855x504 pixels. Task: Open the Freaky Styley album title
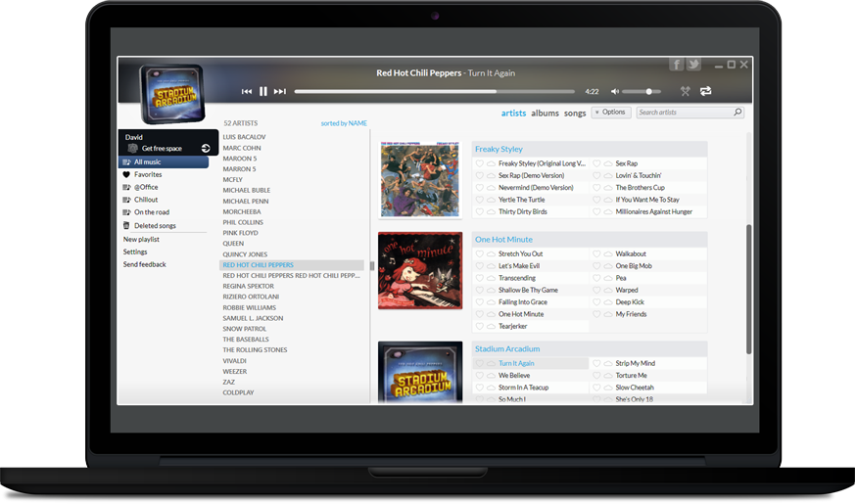pyautogui.click(x=499, y=149)
